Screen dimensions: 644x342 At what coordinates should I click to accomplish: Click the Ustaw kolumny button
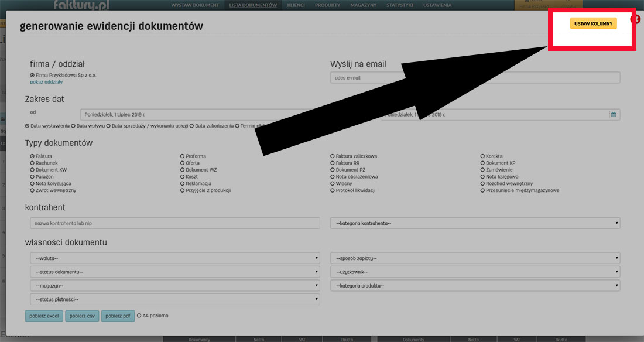pyautogui.click(x=593, y=23)
